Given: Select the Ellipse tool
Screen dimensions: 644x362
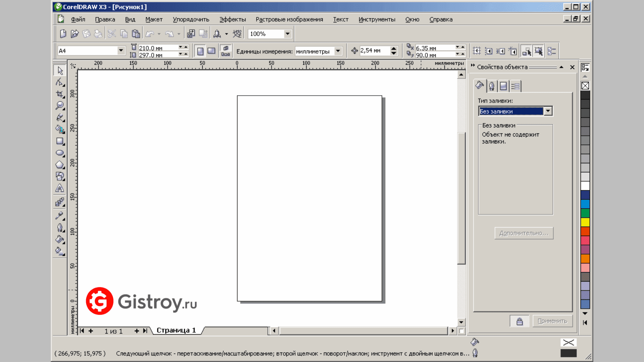Looking at the screenshot, I should [x=60, y=153].
